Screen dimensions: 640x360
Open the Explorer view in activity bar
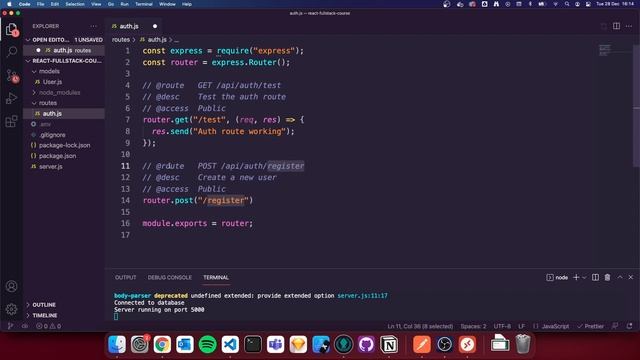click(11, 29)
